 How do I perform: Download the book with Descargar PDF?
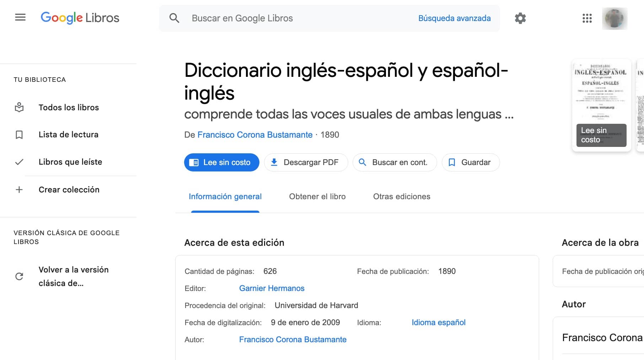coord(306,163)
